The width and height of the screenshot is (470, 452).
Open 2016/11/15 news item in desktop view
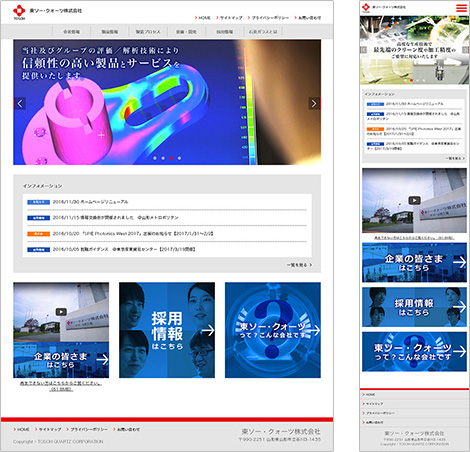point(116,218)
